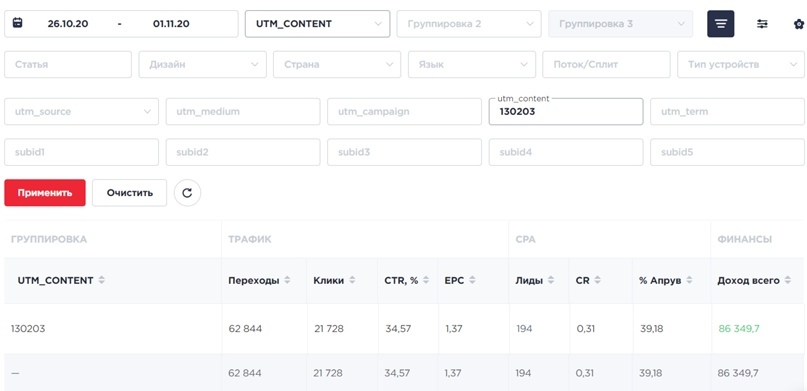Open the UTM_CONTENT grouping dropdown
807x391 pixels.
pyautogui.click(x=318, y=24)
